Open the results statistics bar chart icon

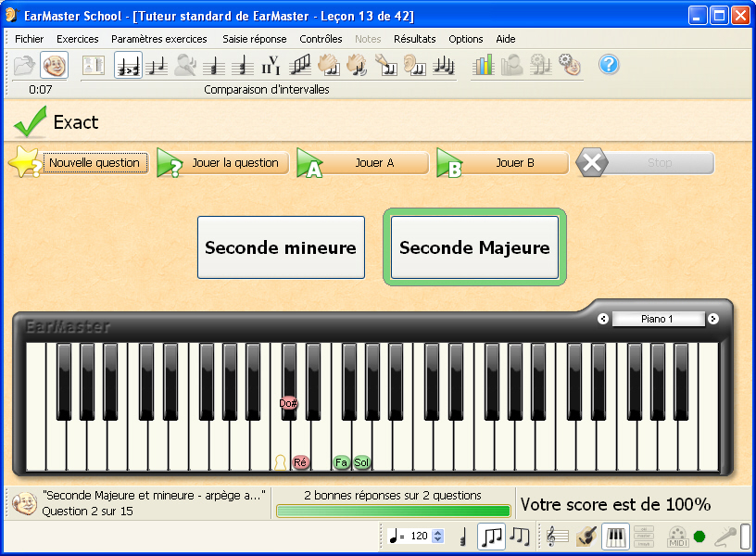pos(483,65)
